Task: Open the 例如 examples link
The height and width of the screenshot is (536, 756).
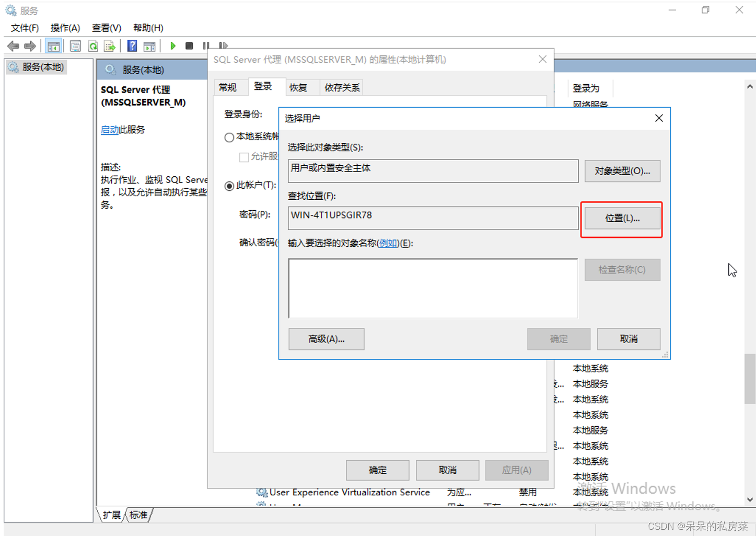Action: pos(388,243)
